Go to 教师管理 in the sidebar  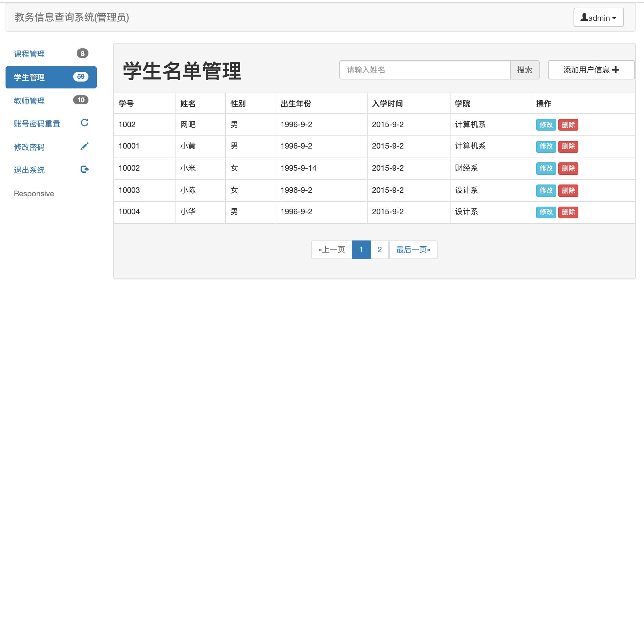(x=51, y=101)
